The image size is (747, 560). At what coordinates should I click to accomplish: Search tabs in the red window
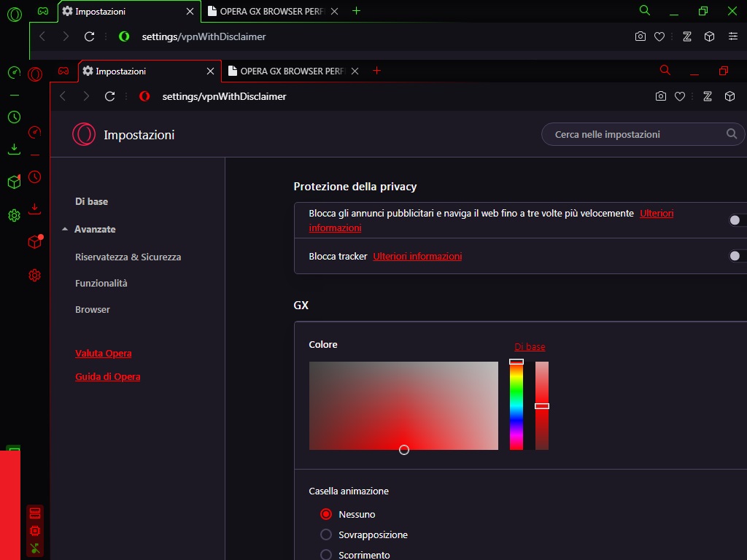665,71
